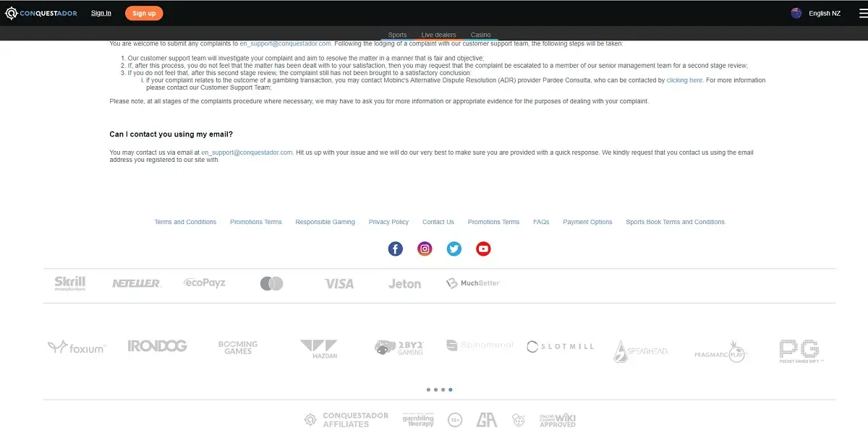This screenshot has width=868, height=435.
Task: Open the Terms and Conditions footer link
Action: tap(185, 222)
